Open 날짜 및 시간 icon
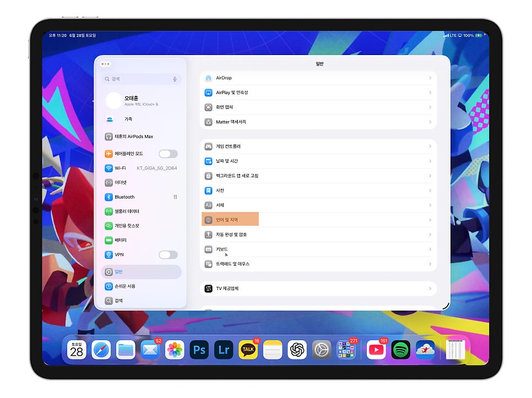Image resolution: width=532 pixels, height=398 pixels. pyautogui.click(x=208, y=161)
